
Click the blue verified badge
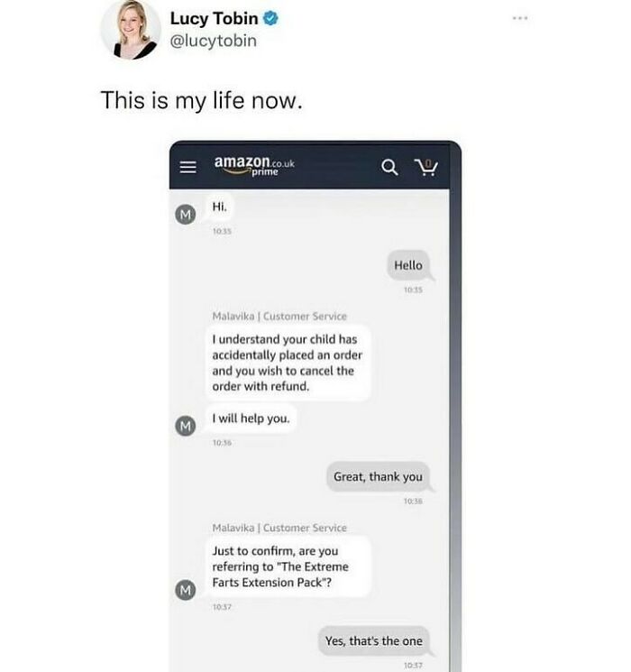[270, 18]
